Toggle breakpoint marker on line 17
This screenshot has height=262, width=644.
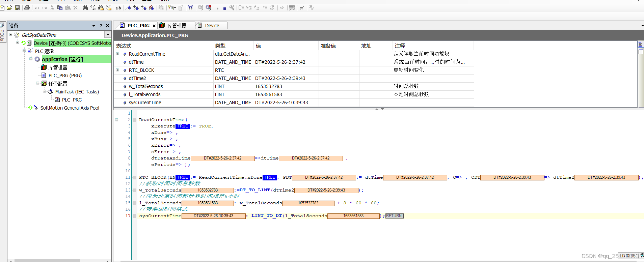click(x=135, y=216)
